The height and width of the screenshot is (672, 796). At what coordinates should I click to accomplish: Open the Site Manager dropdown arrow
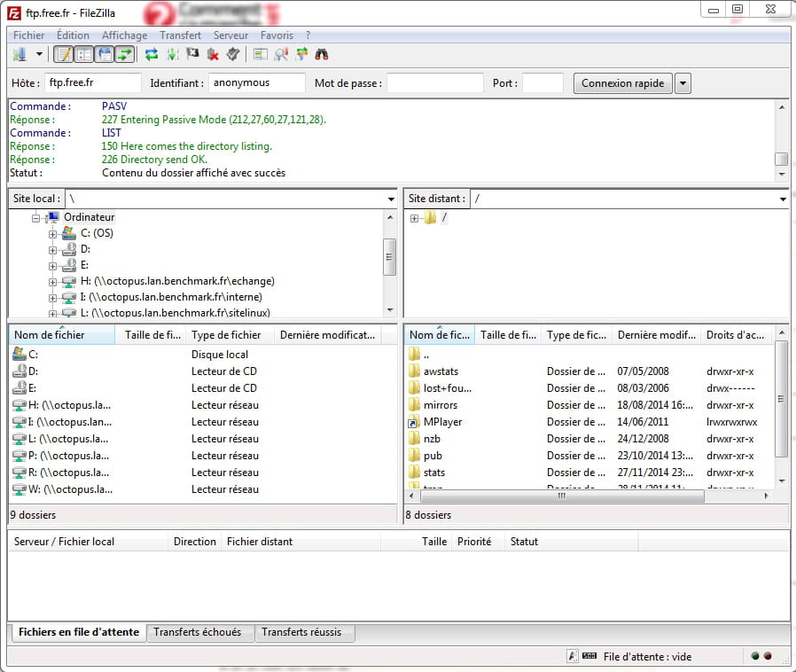[39, 54]
